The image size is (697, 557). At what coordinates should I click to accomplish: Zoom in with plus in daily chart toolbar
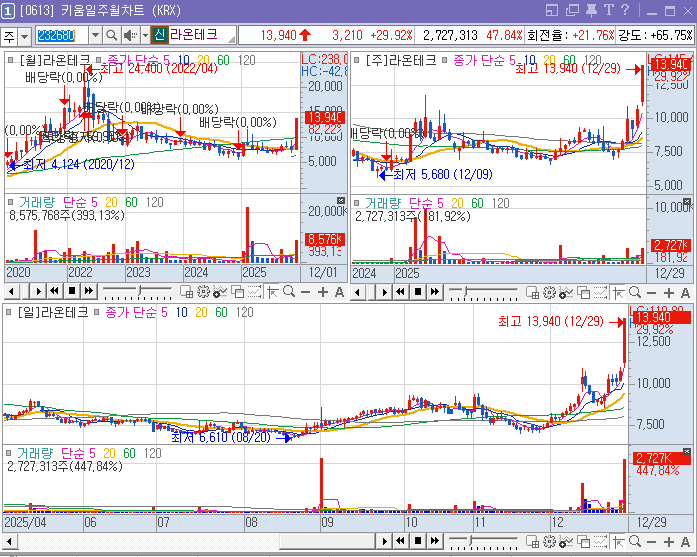point(669,542)
